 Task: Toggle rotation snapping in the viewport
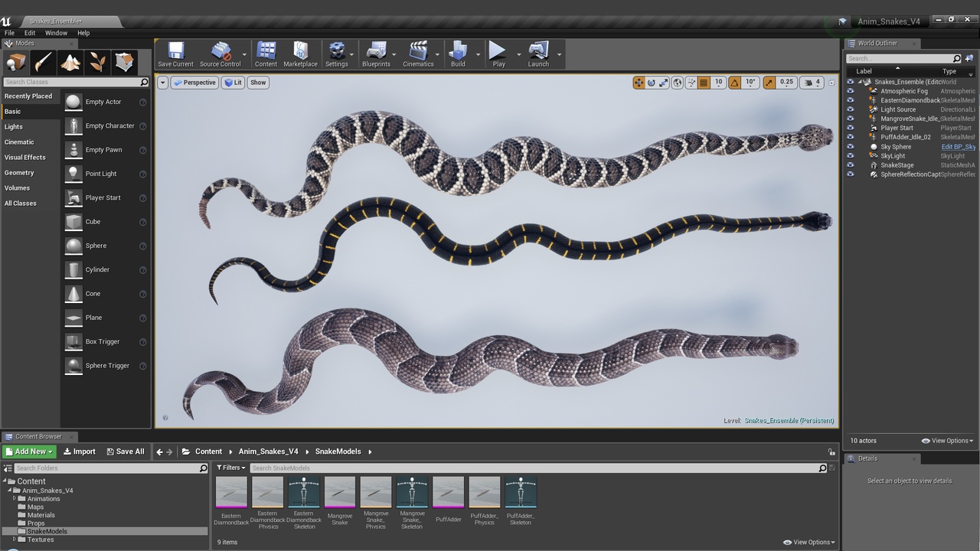(x=734, y=83)
